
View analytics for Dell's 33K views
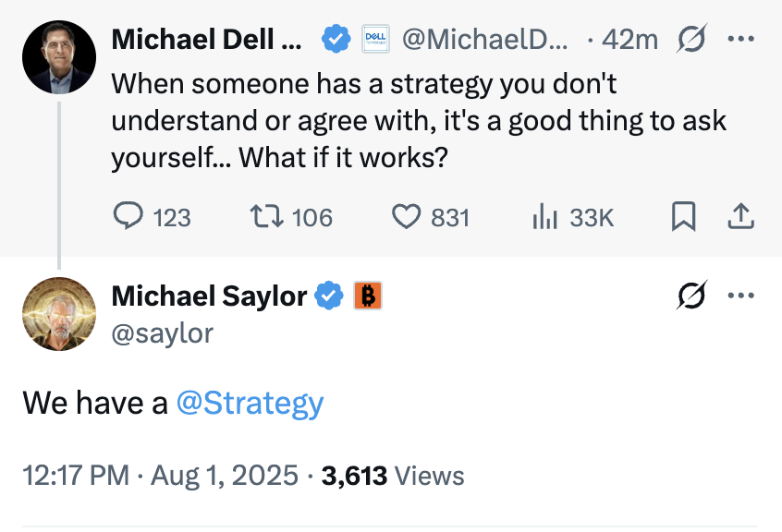pos(572,217)
